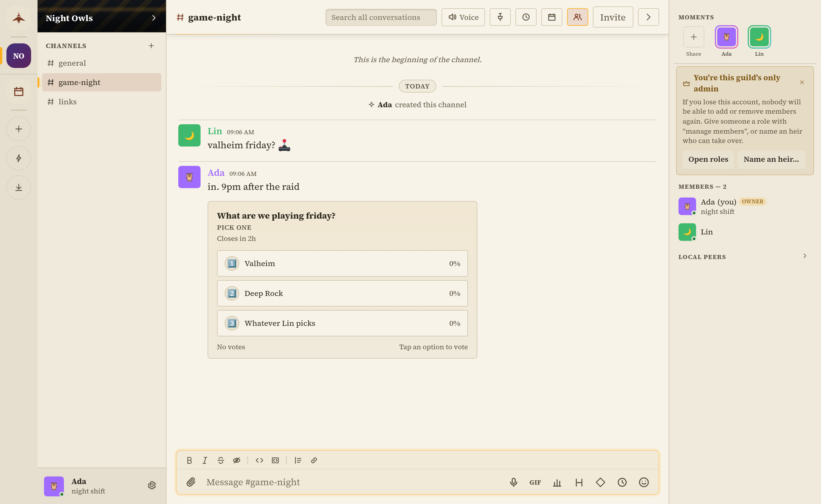Expand the Night Owls guild menu
The height and width of the screenshot is (504, 821).
[154, 18]
